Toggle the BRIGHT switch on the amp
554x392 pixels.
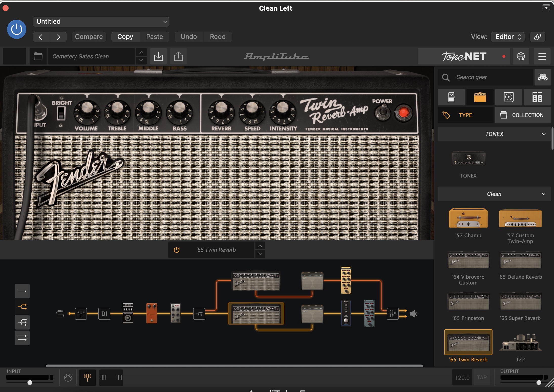[x=61, y=113]
